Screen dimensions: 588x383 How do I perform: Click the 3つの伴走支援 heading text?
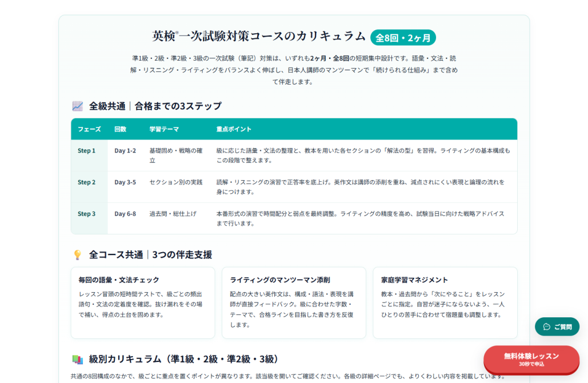point(182,255)
